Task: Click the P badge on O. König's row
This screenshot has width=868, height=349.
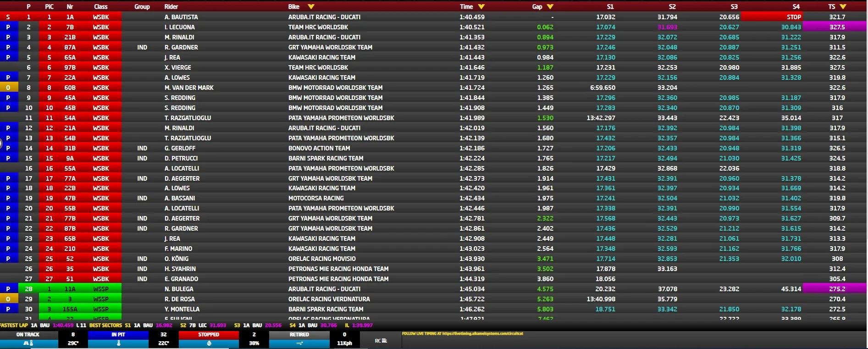Action: tap(8, 259)
